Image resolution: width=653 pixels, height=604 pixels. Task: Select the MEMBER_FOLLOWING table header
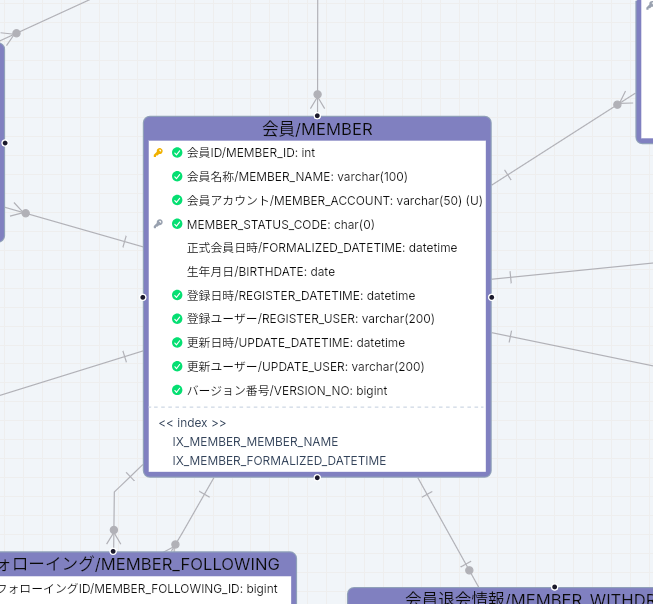(146, 564)
